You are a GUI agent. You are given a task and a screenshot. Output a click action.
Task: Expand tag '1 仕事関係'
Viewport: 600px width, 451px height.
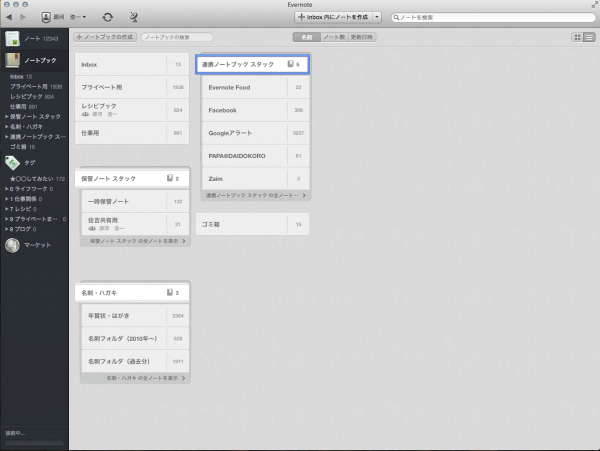tap(7, 199)
